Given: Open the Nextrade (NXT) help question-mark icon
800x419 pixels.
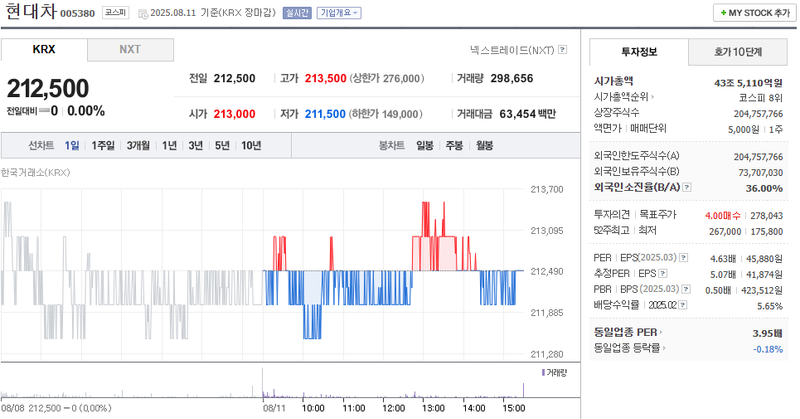Looking at the screenshot, I should tap(562, 50).
